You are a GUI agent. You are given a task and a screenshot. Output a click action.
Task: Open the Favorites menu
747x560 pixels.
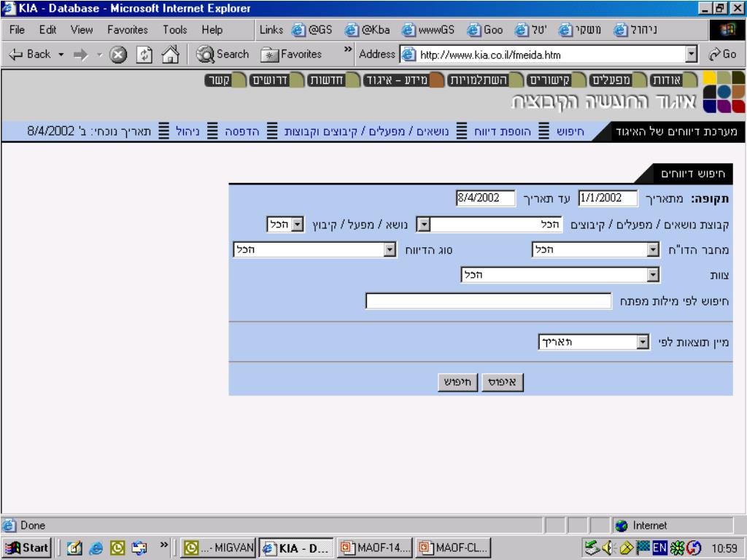[x=127, y=29]
